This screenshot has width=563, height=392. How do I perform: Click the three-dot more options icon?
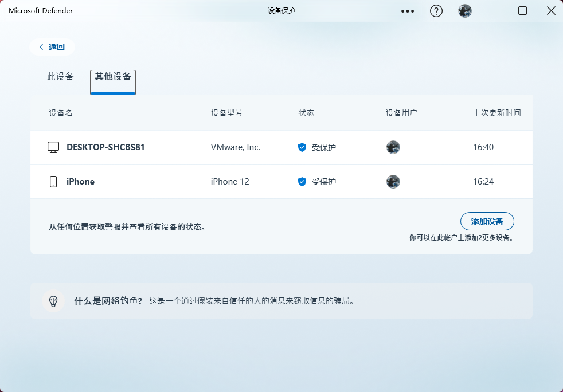pyautogui.click(x=408, y=11)
